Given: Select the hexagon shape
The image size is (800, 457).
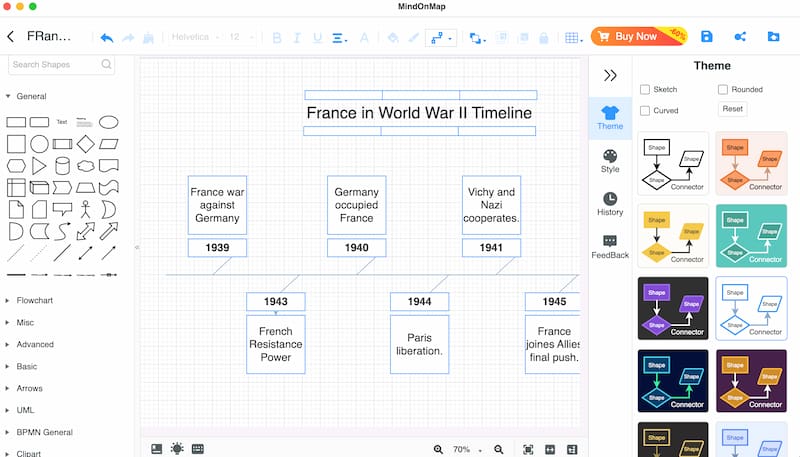Looking at the screenshot, I should coord(16,166).
